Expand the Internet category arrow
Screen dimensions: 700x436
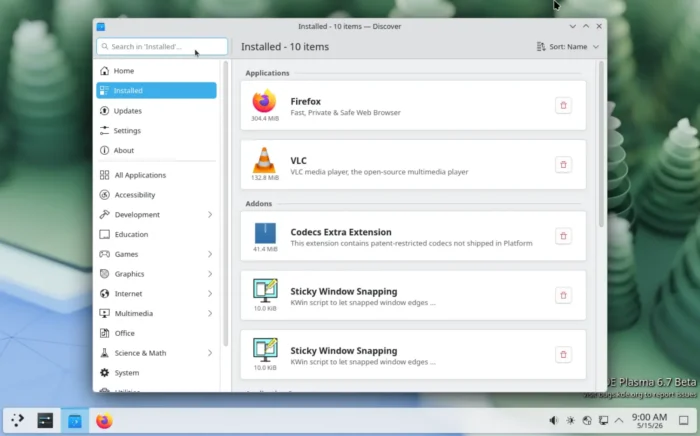(x=210, y=294)
